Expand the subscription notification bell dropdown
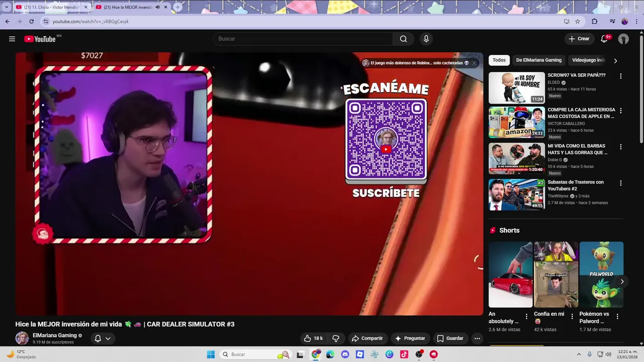 tap(103, 338)
